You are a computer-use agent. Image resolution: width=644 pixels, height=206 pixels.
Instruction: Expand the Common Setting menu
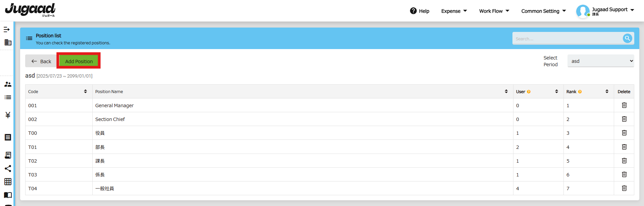pyautogui.click(x=544, y=11)
